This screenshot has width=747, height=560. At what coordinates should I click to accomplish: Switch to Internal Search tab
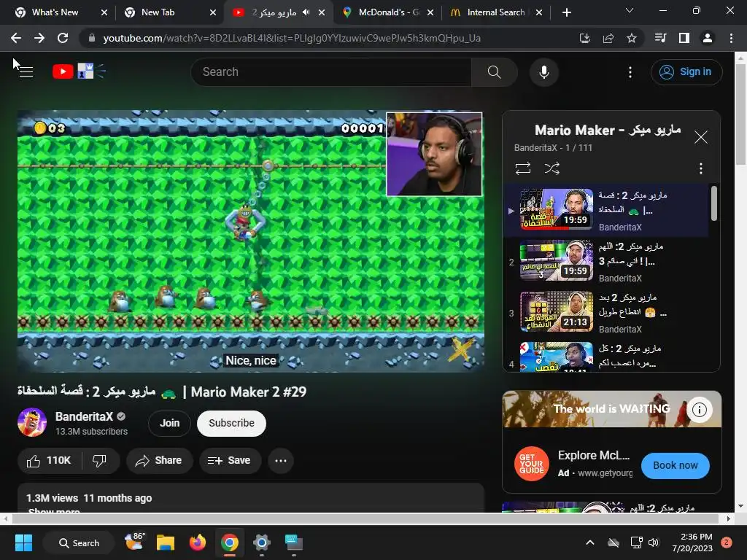495,12
